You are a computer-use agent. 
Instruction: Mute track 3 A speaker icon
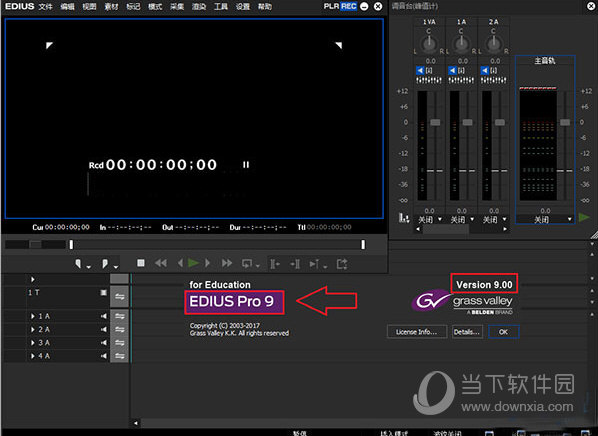(104, 343)
